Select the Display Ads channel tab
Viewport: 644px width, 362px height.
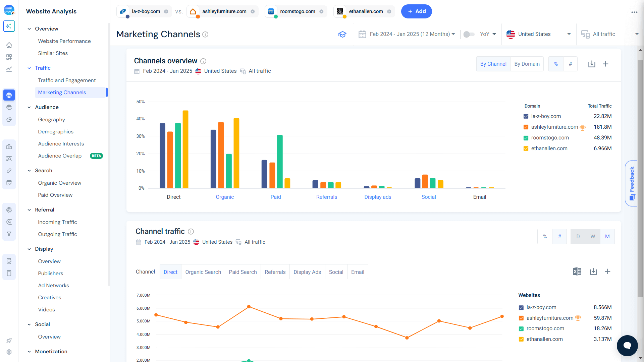pos(307,272)
